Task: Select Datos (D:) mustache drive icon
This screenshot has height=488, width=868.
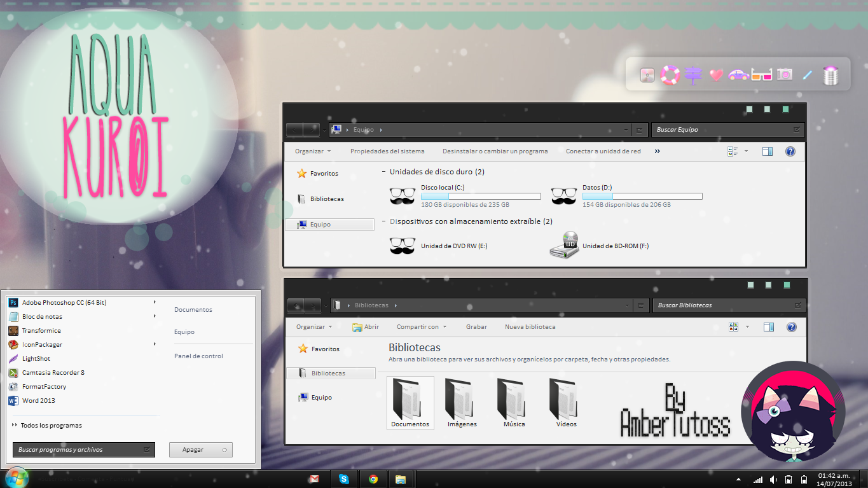Action: pyautogui.click(x=563, y=196)
